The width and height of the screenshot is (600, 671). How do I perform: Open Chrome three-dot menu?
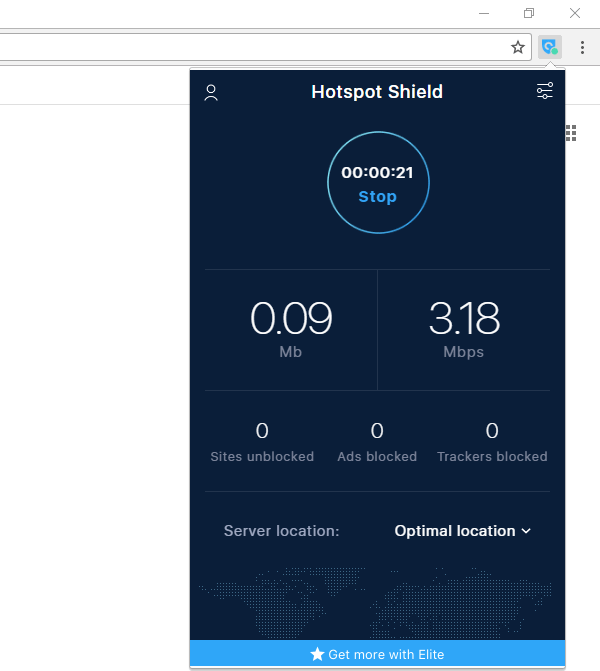582,47
